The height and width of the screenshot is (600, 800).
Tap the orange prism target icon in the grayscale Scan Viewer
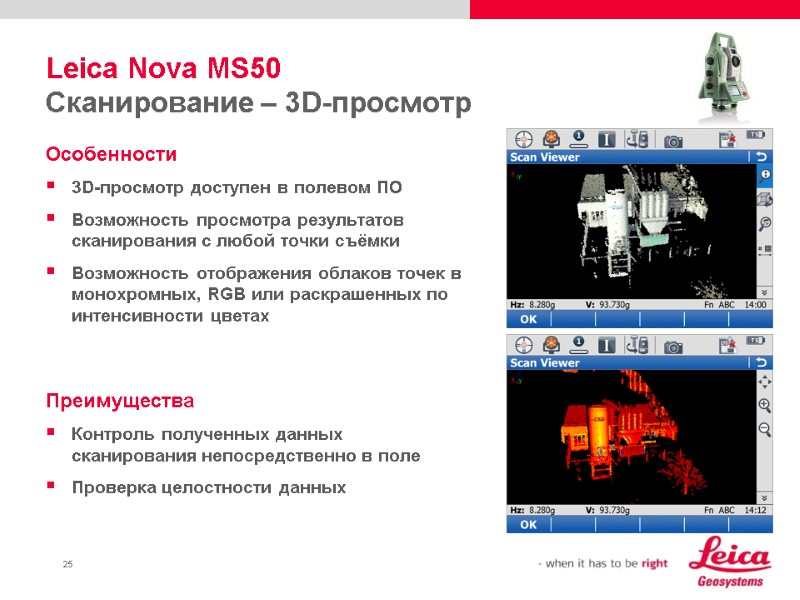click(551, 139)
